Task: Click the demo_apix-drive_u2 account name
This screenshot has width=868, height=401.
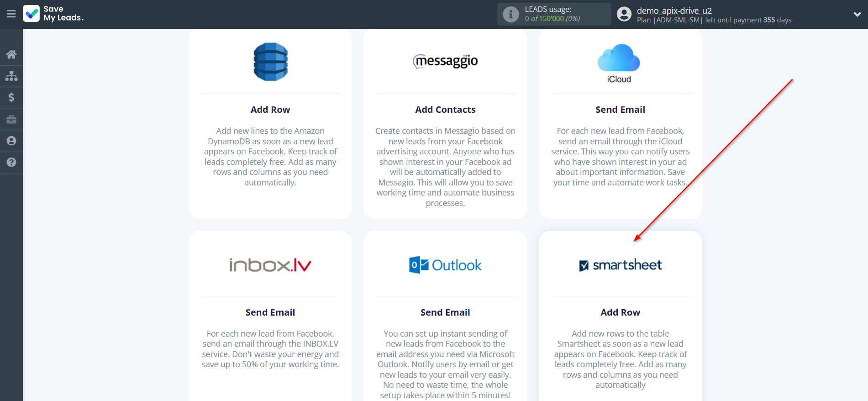Action: (x=674, y=11)
